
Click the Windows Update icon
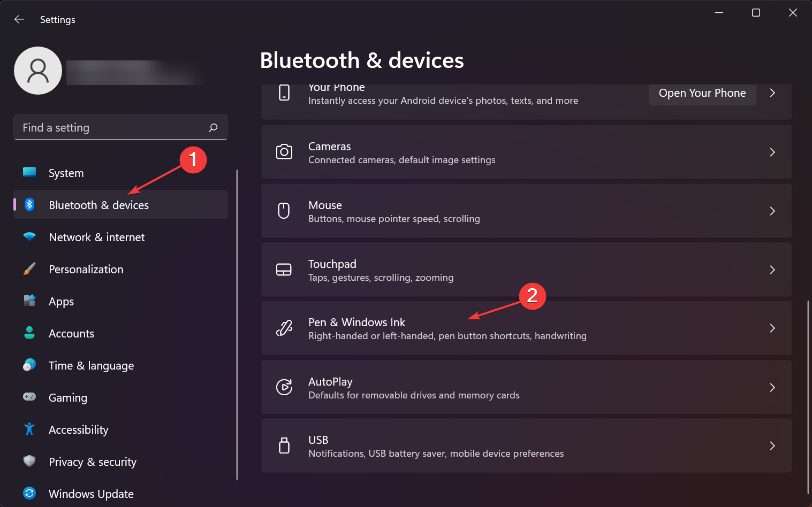[x=29, y=493]
